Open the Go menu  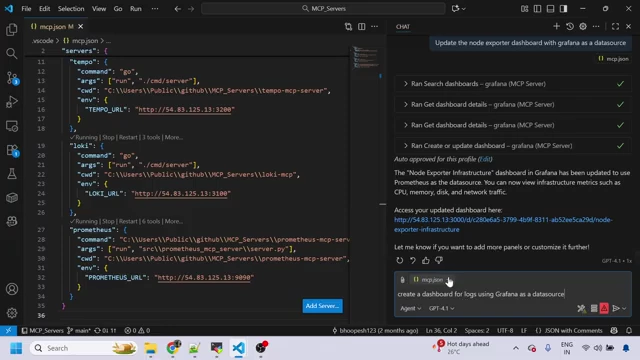tap(118, 9)
